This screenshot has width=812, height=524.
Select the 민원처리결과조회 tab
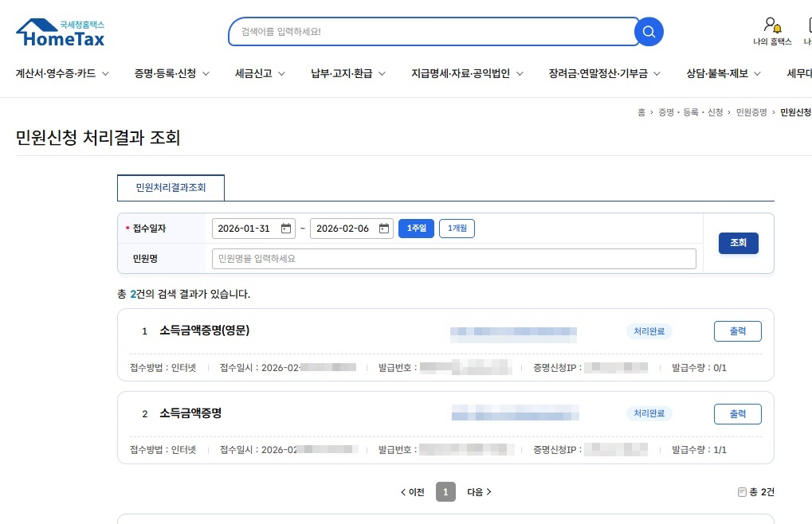(171, 188)
